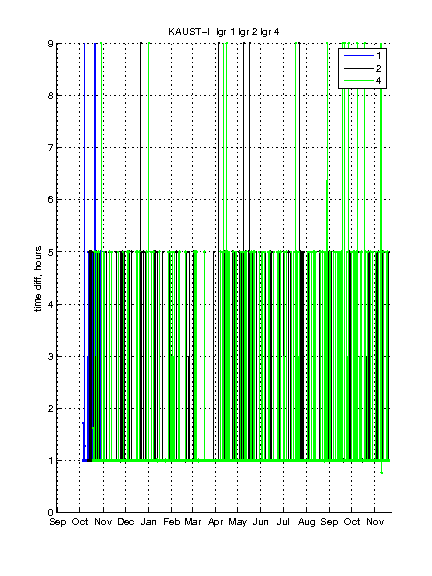Screen dimensions: 432x576
Task: Click the y-axis tick label 9
Action: pos(50,43)
